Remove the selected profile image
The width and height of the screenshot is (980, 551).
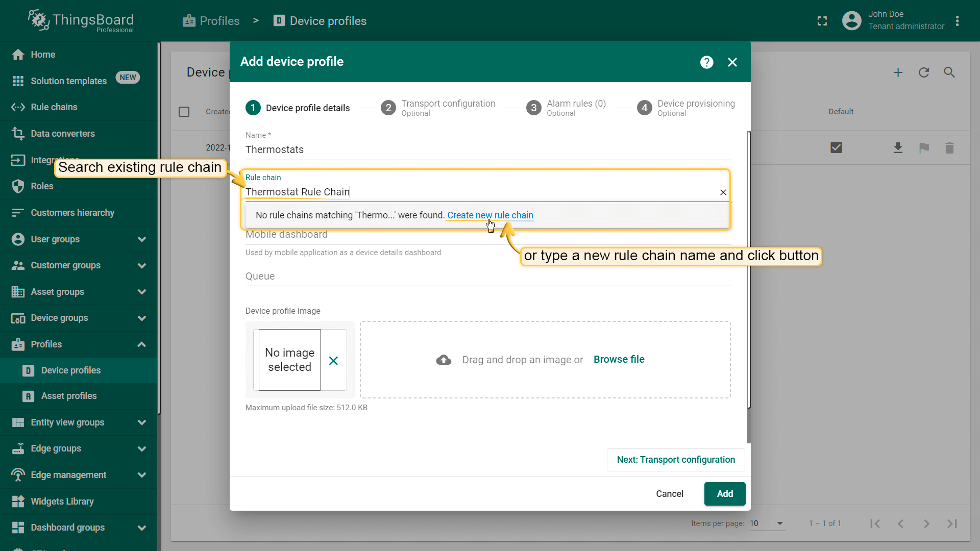pos(333,361)
